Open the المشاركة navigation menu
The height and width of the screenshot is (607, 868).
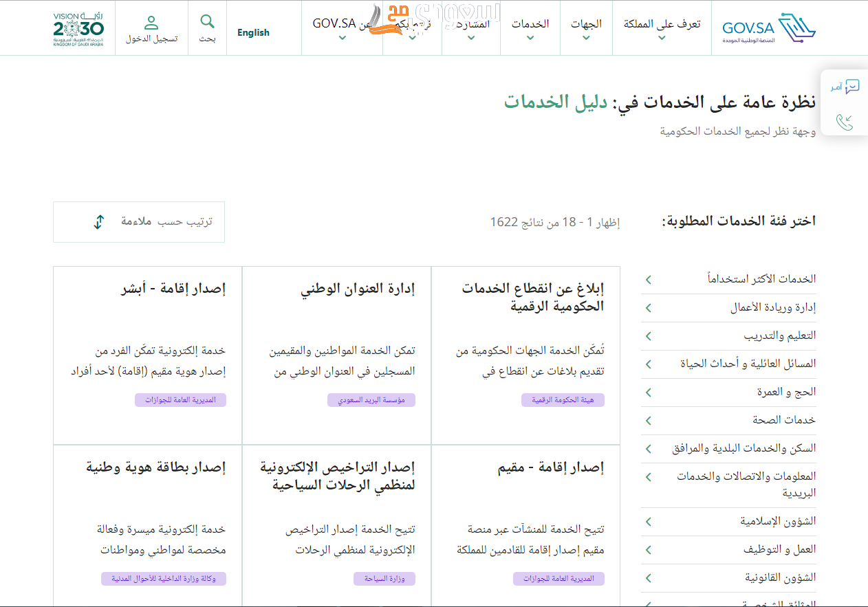(470, 28)
